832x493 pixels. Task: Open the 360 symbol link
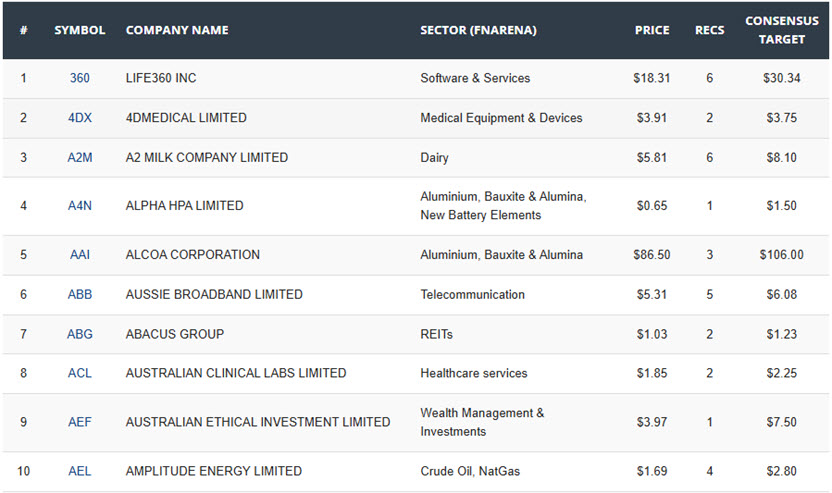click(80, 78)
